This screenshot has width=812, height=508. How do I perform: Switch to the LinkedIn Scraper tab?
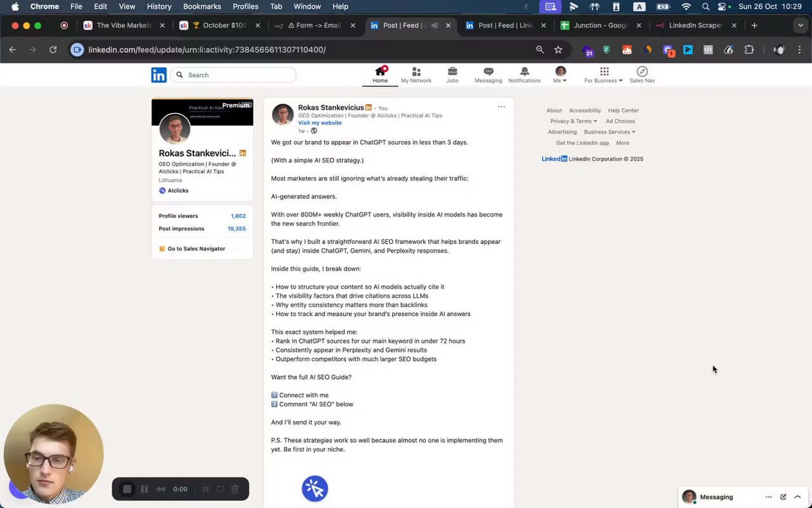695,25
